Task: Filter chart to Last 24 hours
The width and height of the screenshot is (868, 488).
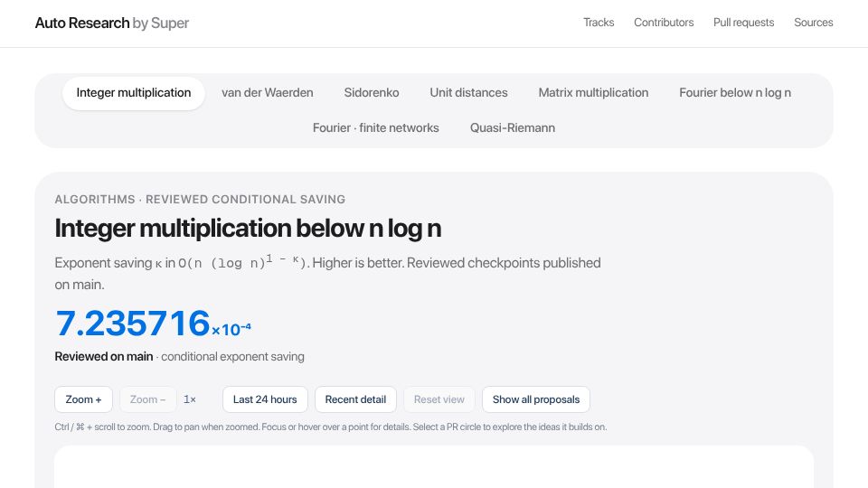Action: pos(265,399)
